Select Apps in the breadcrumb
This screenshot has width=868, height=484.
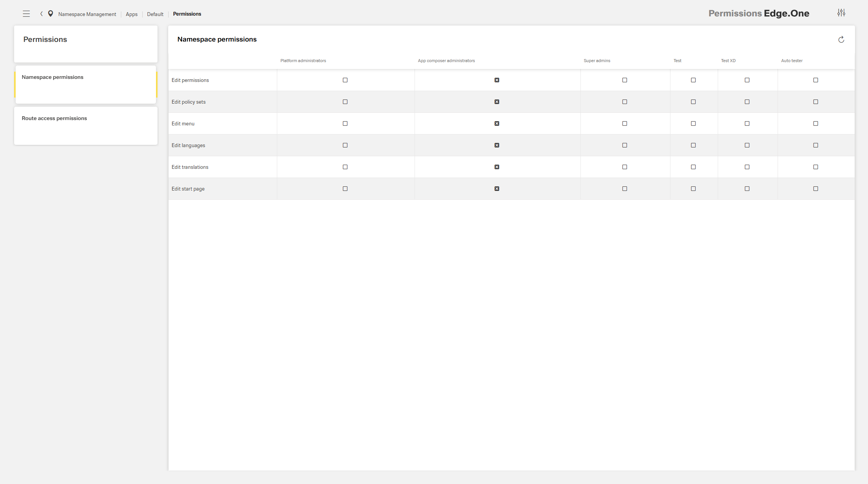pyautogui.click(x=131, y=14)
